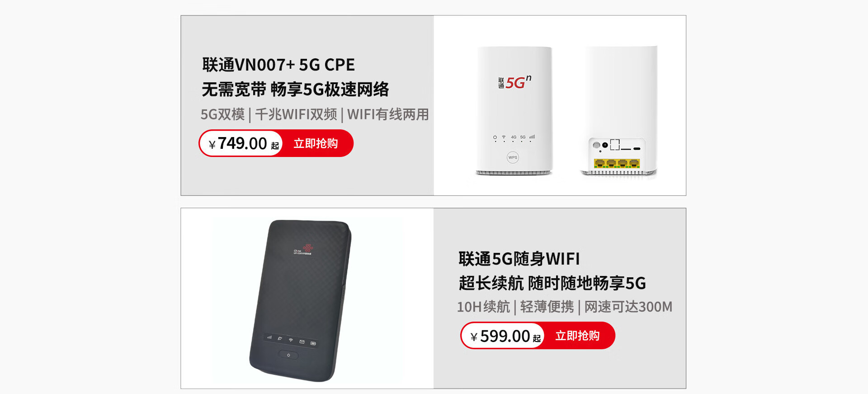Click 立即抢购 beside the ¥749.00 price
868x394 pixels.
[x=316, y=143]
